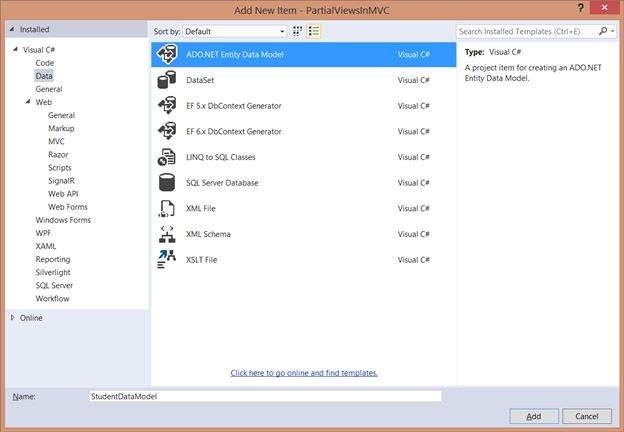
Task: Select the Code category
Action: (x=45, y=63)
